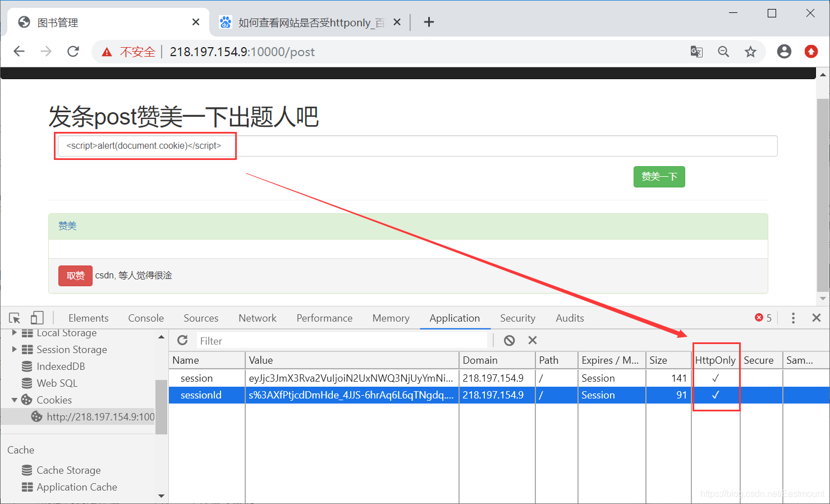The width and height of the screenshot is (830, 504).
Task: Go forward in browser history
Action: (x=46, y=52)
